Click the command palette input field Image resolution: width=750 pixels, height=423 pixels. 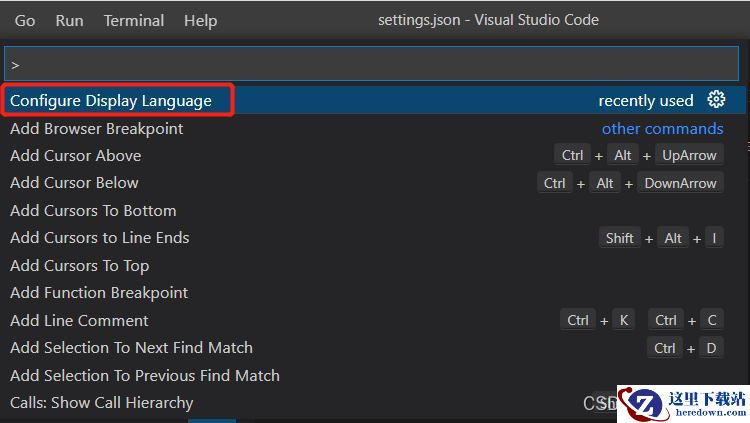[x=372, y=64]
